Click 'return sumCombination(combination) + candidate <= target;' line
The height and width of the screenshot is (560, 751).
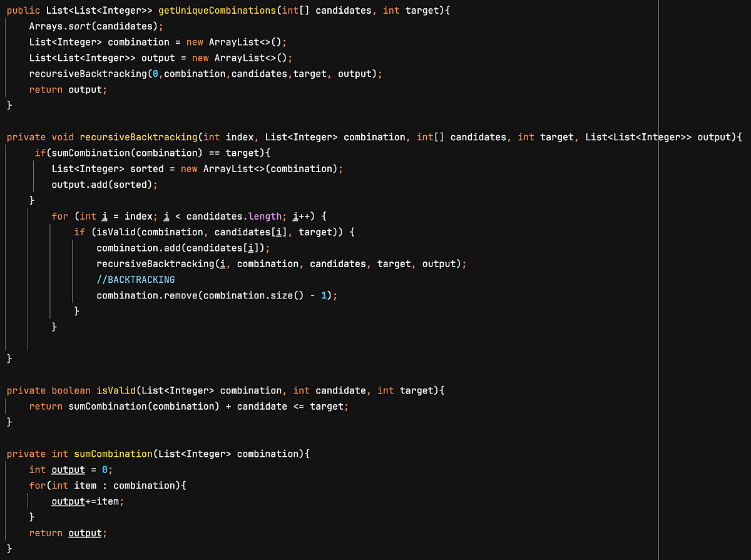(x=189, y=406)
